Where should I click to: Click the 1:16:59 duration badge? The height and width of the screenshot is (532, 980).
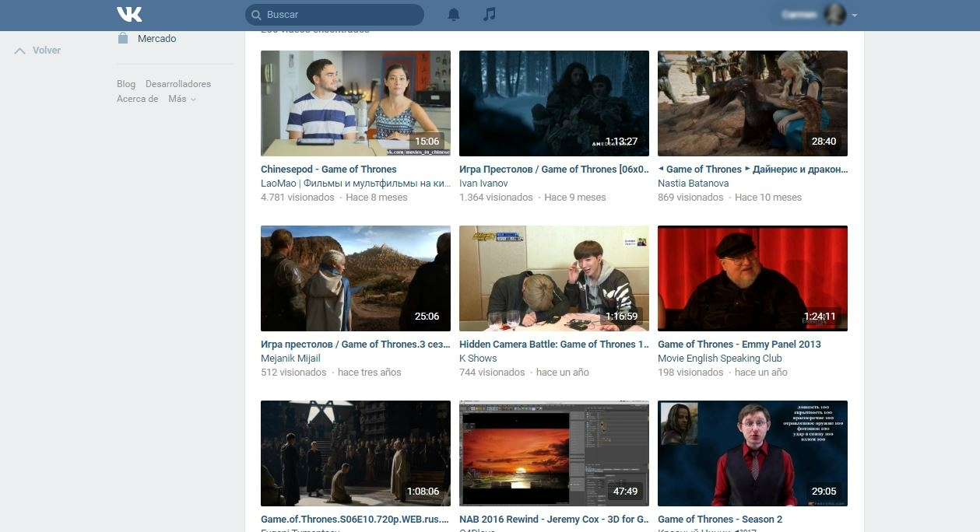click(x=621, y=317)
